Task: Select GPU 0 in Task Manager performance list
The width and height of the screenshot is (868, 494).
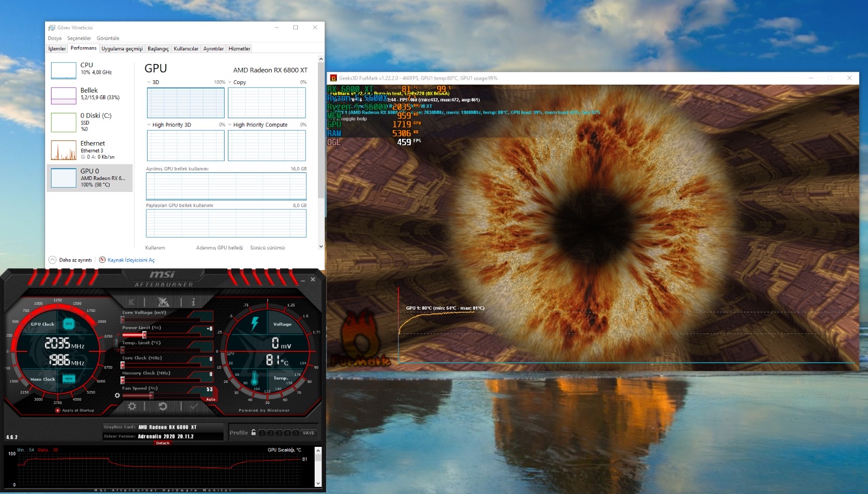Action: tap(90, 178)
